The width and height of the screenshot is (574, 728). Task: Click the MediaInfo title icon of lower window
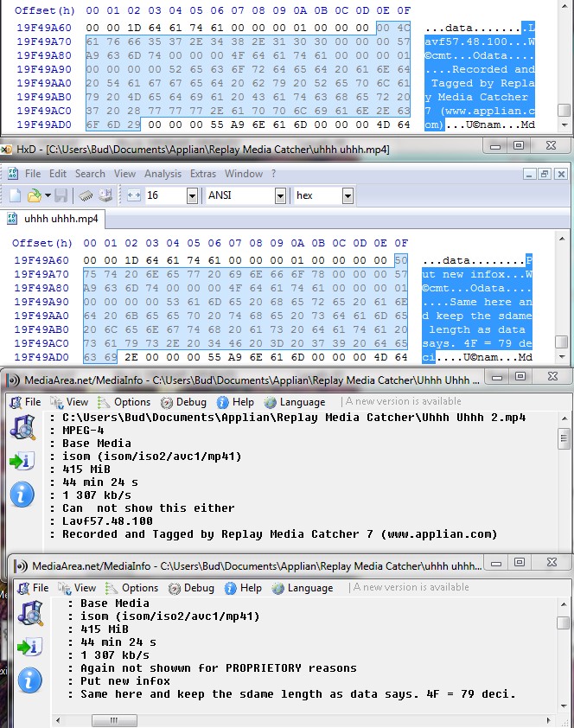tap(21, 566)
